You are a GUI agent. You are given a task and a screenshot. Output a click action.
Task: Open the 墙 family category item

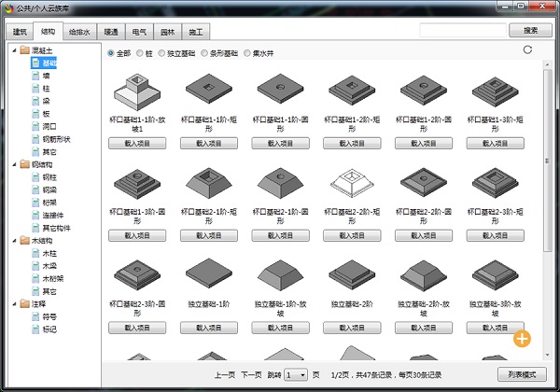[x=47, y=76]
